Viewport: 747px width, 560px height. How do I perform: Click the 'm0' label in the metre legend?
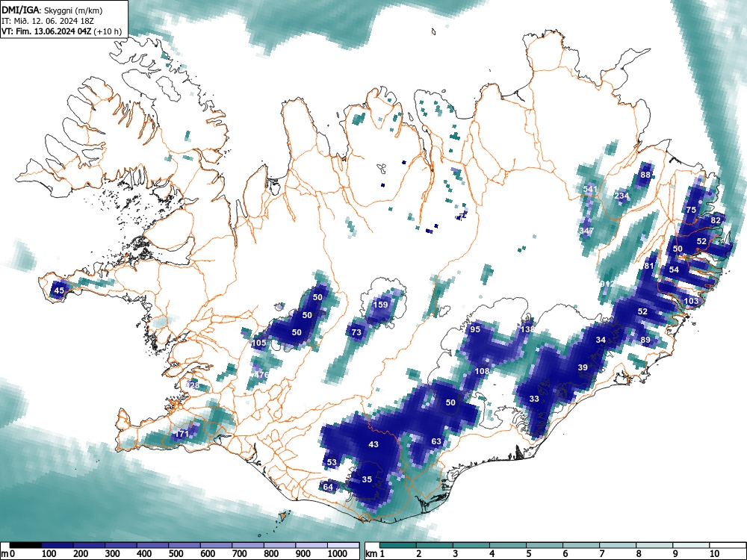click(x=8, y=554)
